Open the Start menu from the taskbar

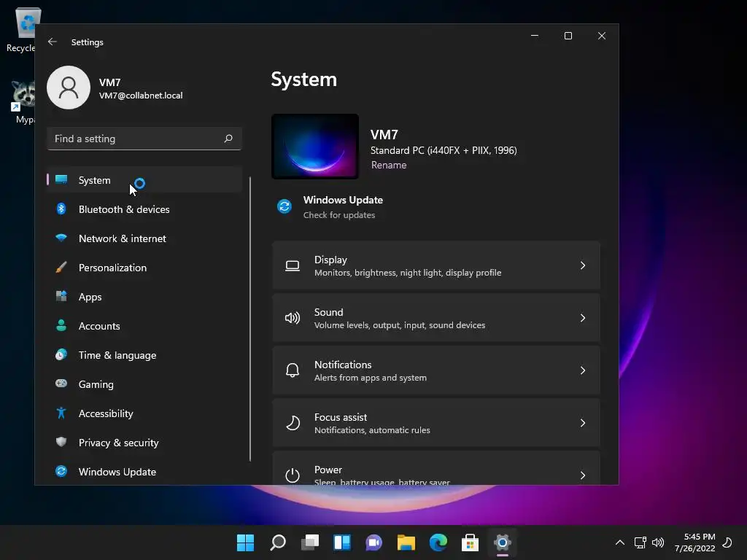(245, 542)
